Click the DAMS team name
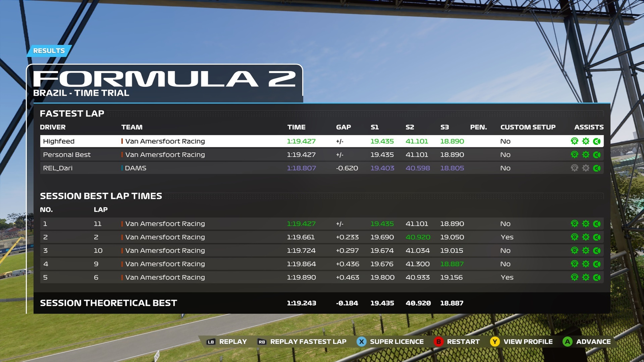This screenshot has height=362, width=644. (135, 168)
